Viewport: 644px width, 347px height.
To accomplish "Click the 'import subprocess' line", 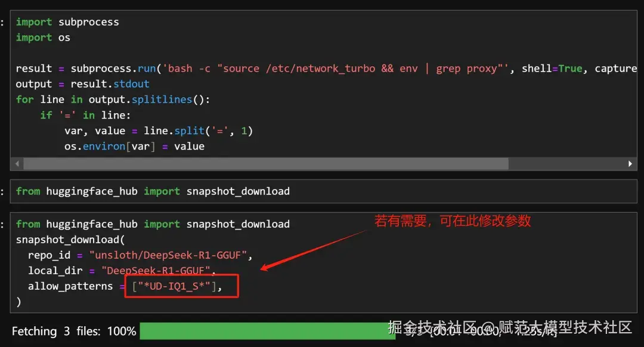I will (x=67, y=22).
